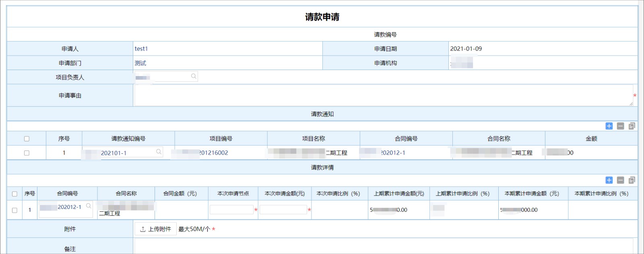
Task: Check row 1 checkbox in 请款通知 table
Action: pyautogui.click(x=27, y=153)
